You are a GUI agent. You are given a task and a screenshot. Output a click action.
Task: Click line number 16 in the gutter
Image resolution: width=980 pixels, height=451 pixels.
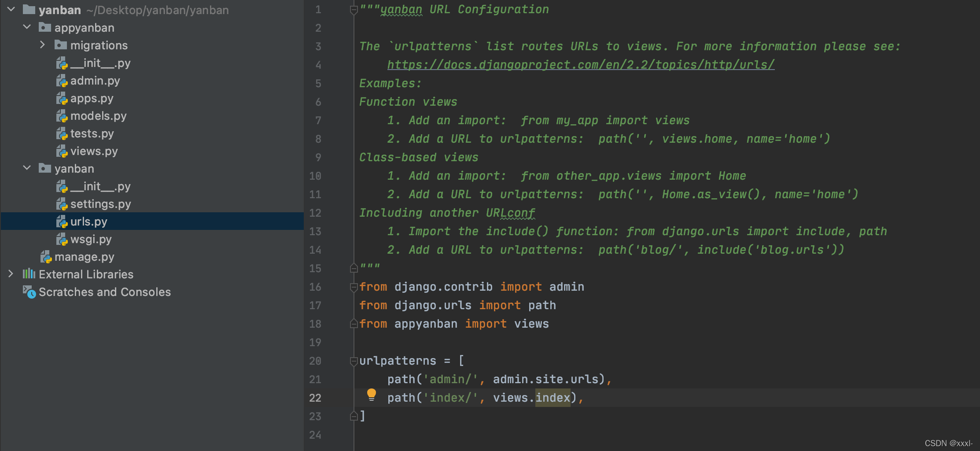[x=315, y=287]
